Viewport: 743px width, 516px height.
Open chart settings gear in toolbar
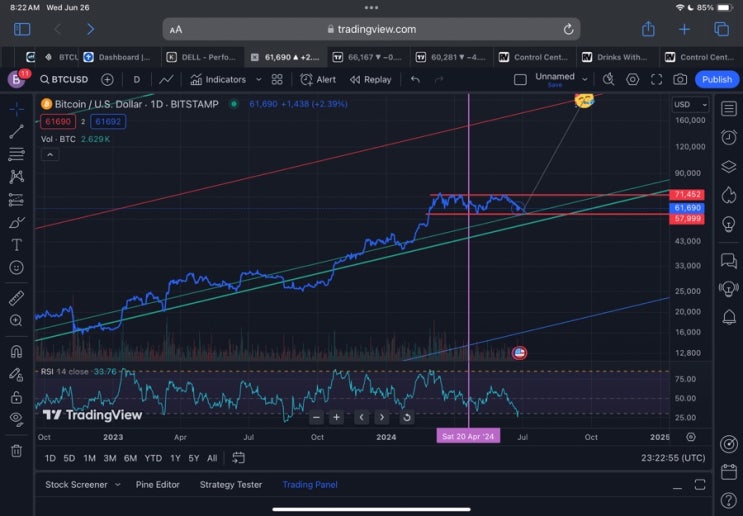633,80
